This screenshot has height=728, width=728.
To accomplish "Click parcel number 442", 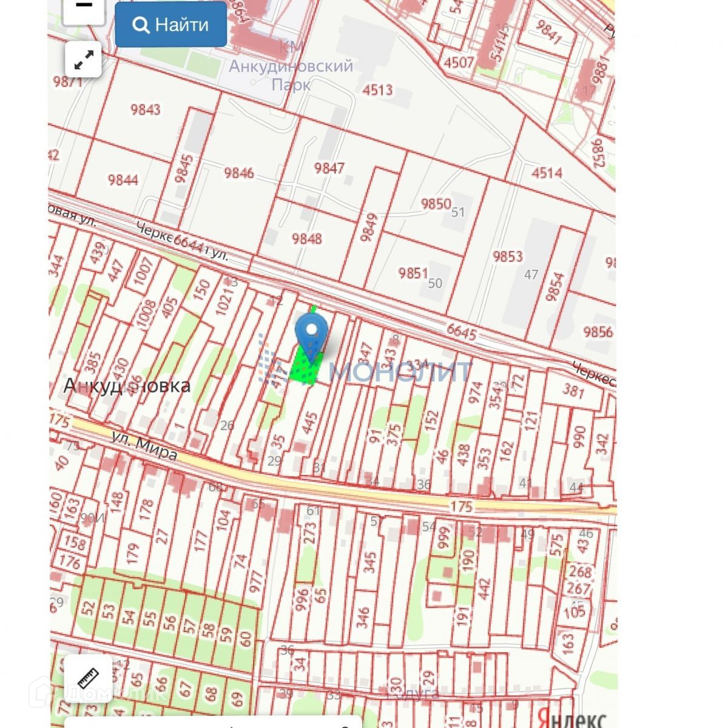I will click(x=484, y=589).
